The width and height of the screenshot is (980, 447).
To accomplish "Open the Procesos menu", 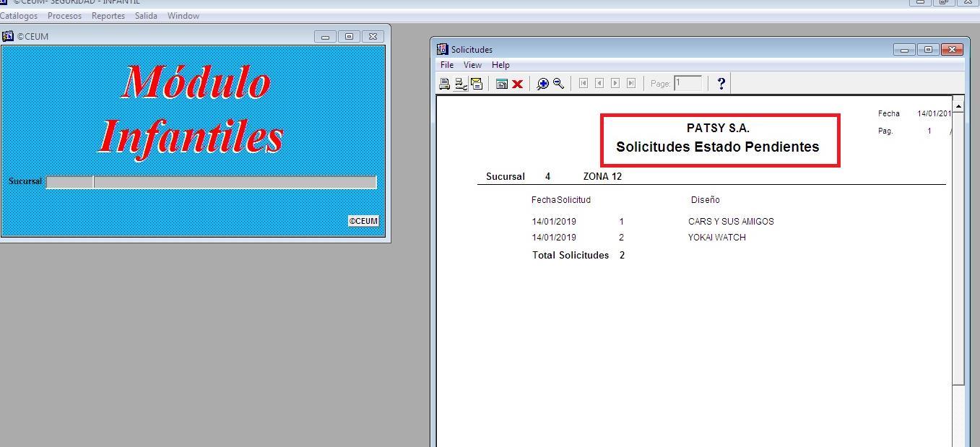I will pyautogui.click(x=64, y=15).
